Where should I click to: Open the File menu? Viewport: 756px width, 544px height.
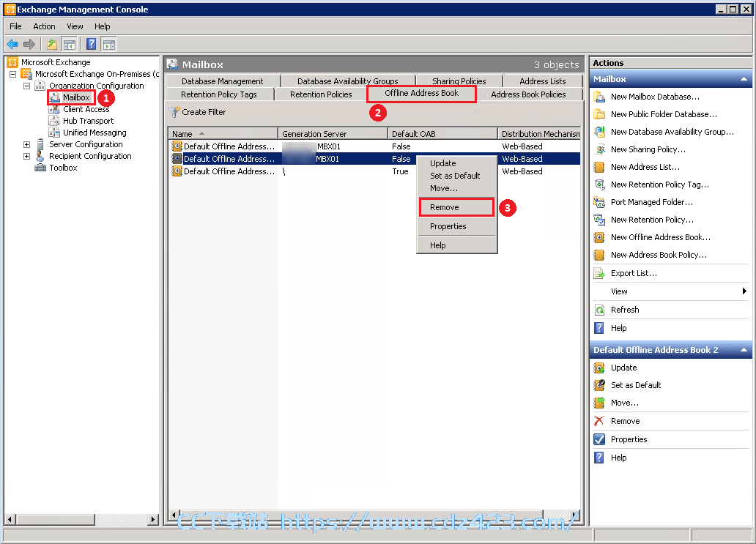pyautogui.click(x=15, y=26)
